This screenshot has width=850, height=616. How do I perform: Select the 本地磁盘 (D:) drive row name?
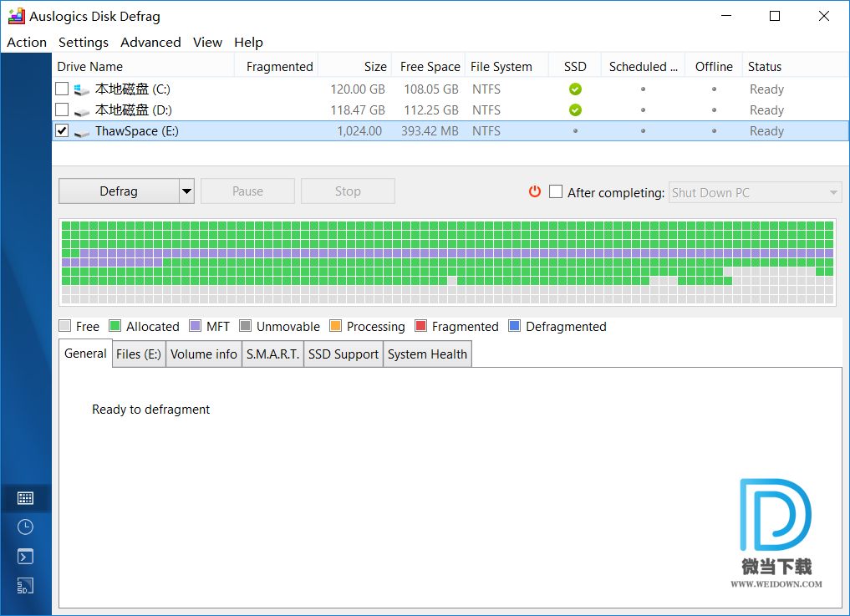pos(134,110)
